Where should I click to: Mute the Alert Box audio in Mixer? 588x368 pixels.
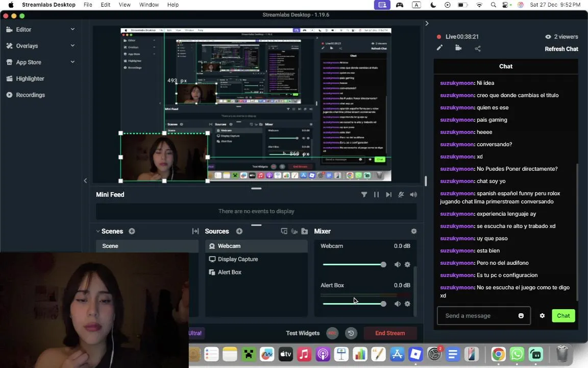click(x=398, y=304)
